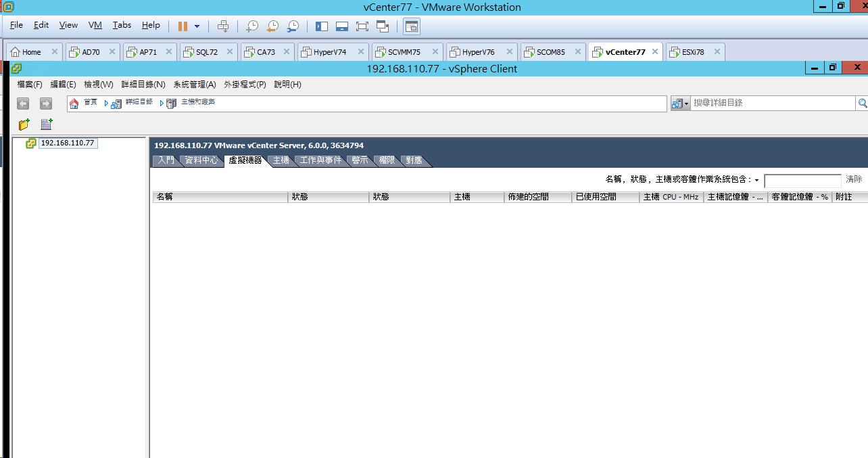
Task: Switch to the AP71 VM tab
Action: 147,52
